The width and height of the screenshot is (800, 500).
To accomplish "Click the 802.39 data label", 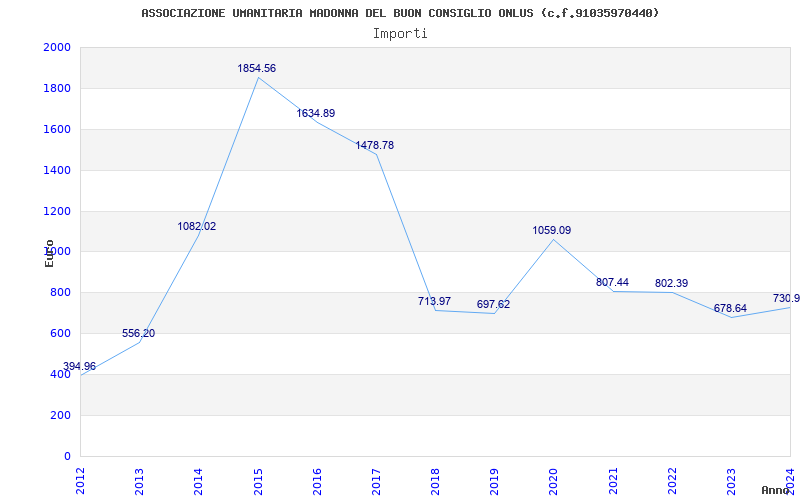I will click(671, 283).
